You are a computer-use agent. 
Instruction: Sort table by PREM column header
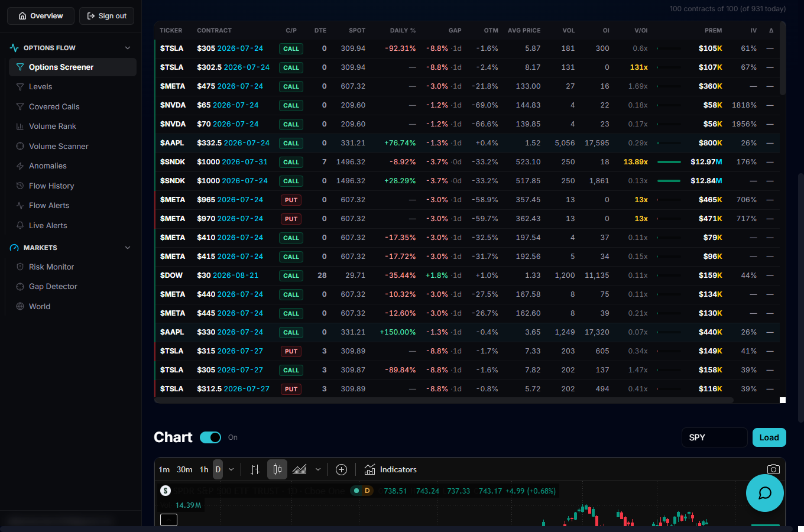(713, 30)
